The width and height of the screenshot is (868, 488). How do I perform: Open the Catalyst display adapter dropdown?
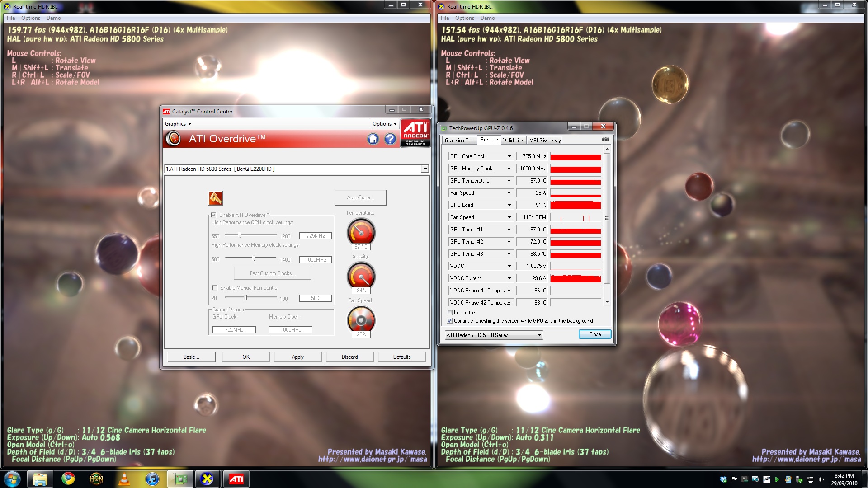(x=297, y=169)
